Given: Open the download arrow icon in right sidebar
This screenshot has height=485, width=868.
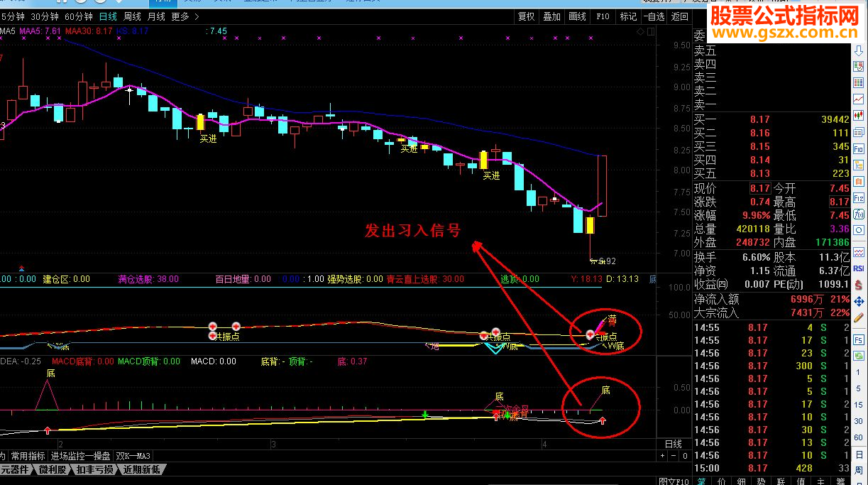Looking at the screenshot, I should point(858,50).
